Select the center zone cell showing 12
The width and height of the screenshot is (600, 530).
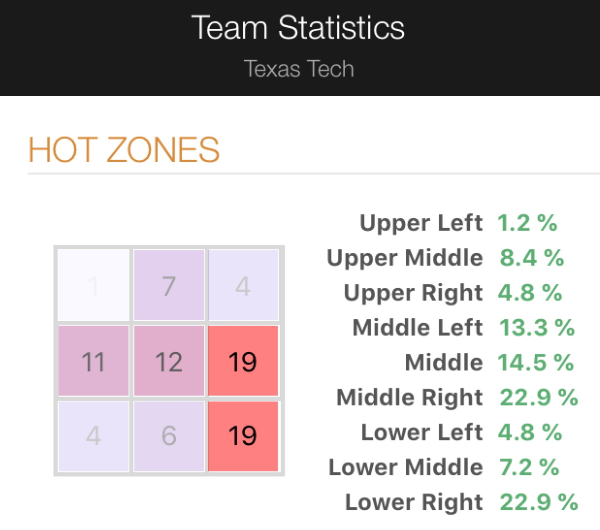tap(168, 361)
